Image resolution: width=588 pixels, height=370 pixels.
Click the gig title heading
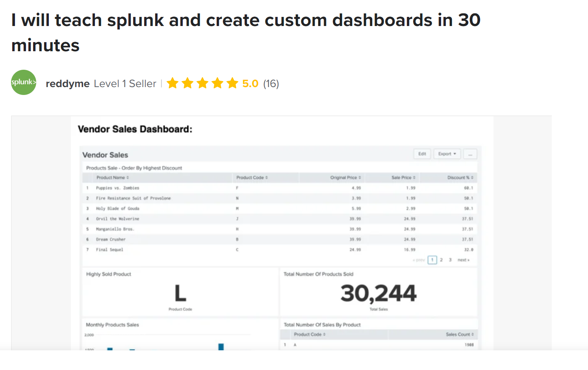point(246,32)
